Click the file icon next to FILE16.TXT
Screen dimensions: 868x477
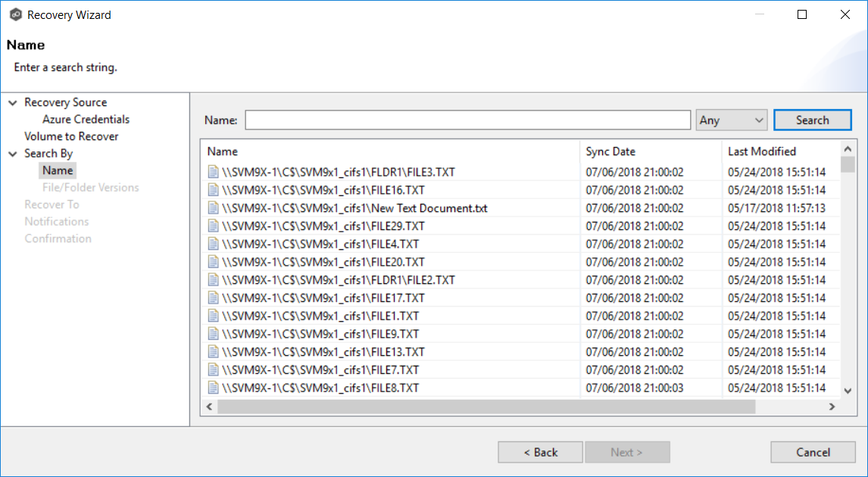coord(213,190)
